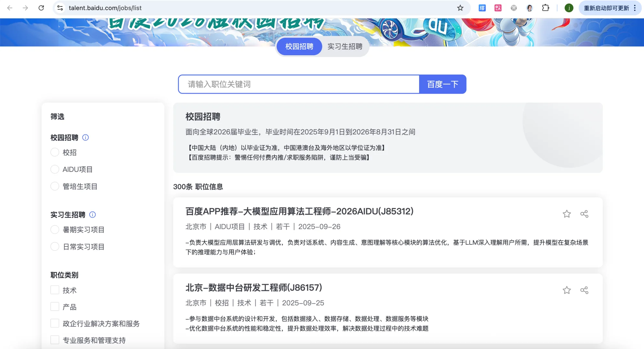Switch to 实习生招聘 tab
The width and height of the screenshot is (644, 349).
(345, 47)
